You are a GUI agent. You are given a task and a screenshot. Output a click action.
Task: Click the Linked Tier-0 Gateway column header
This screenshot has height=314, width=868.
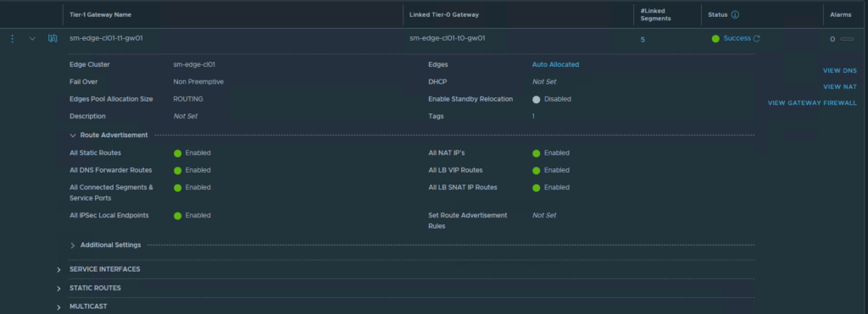[444, 15]
